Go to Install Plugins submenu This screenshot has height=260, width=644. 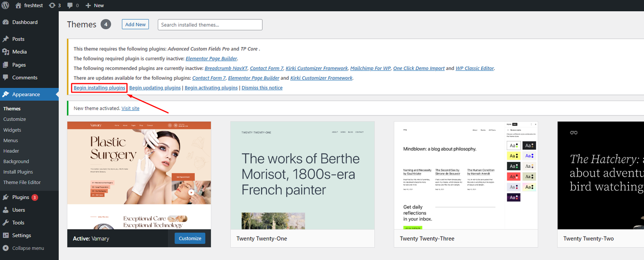18,172
